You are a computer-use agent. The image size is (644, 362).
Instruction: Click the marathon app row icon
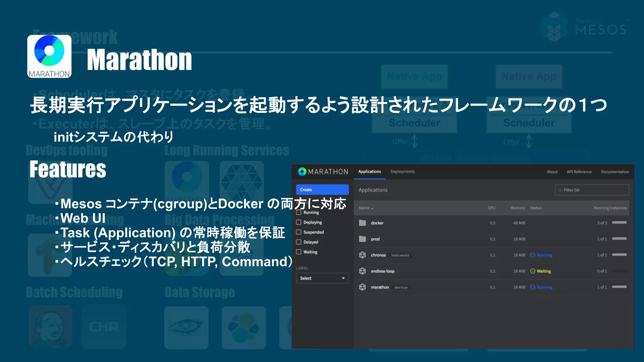pos(363,287)
